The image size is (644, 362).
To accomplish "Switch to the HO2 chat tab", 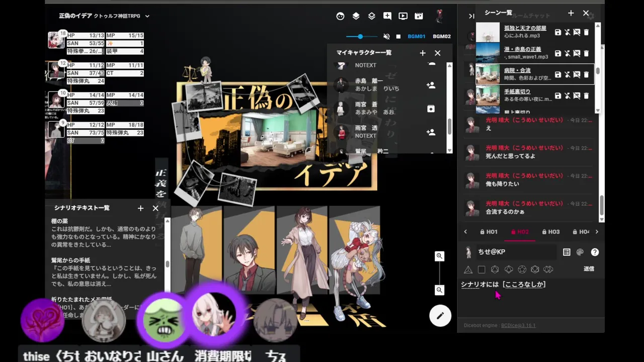I will (x=520, y=232).
